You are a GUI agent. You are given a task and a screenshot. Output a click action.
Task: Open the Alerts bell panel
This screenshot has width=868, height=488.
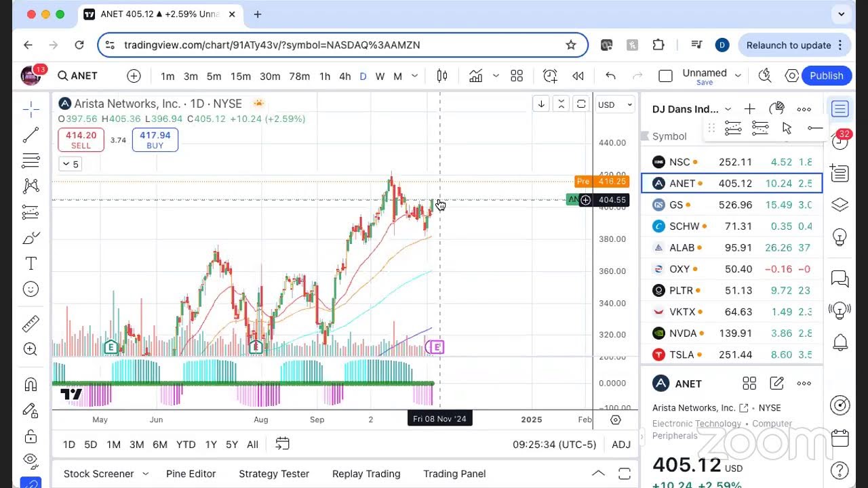pyautogui.click(x=840, y=342)
